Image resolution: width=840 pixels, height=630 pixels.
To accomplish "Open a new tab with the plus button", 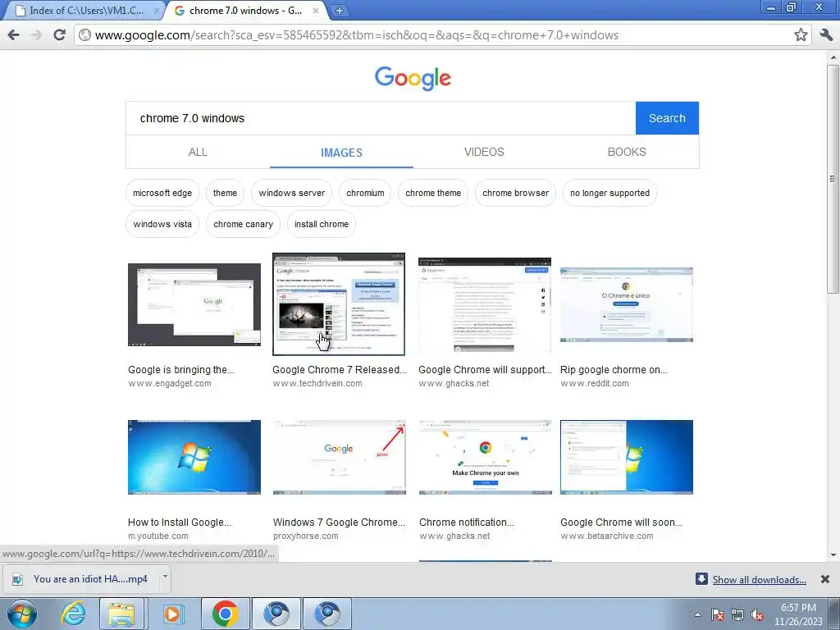I will (x=339, y=11).
